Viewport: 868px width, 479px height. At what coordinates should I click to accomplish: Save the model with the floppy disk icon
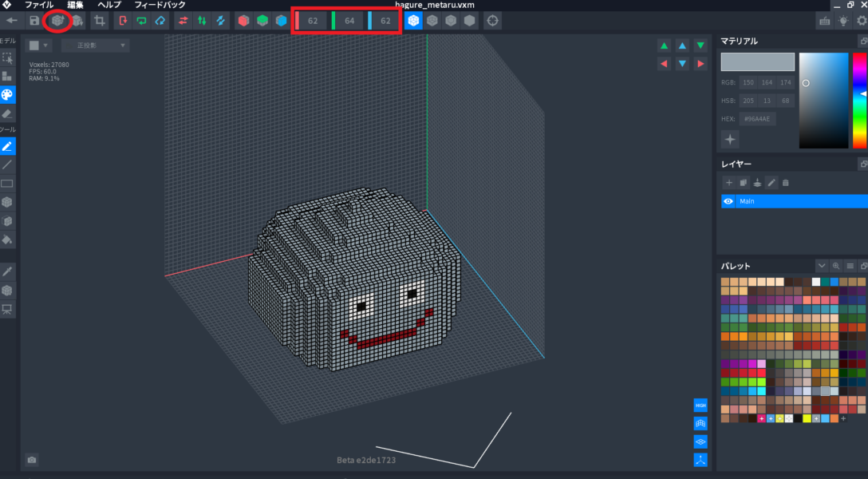pyautogui.click(x=34, y=21)
